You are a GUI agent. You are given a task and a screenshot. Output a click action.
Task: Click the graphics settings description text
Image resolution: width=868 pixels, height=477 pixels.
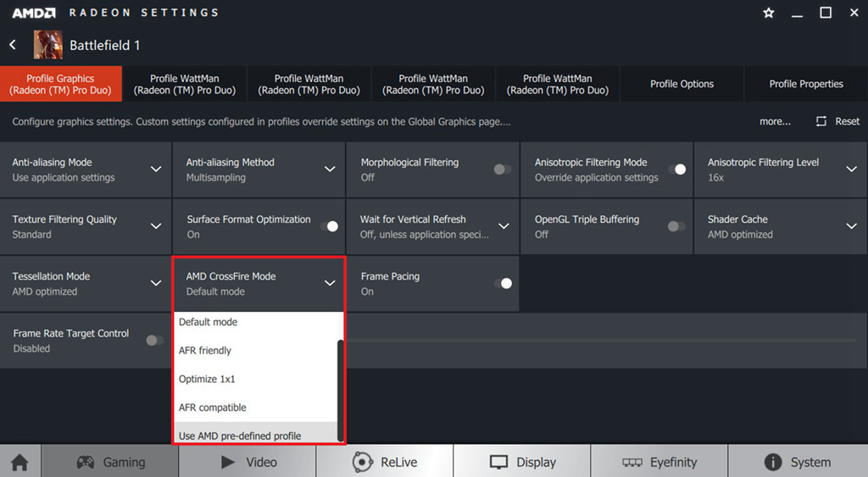click(x=261, y=122)
